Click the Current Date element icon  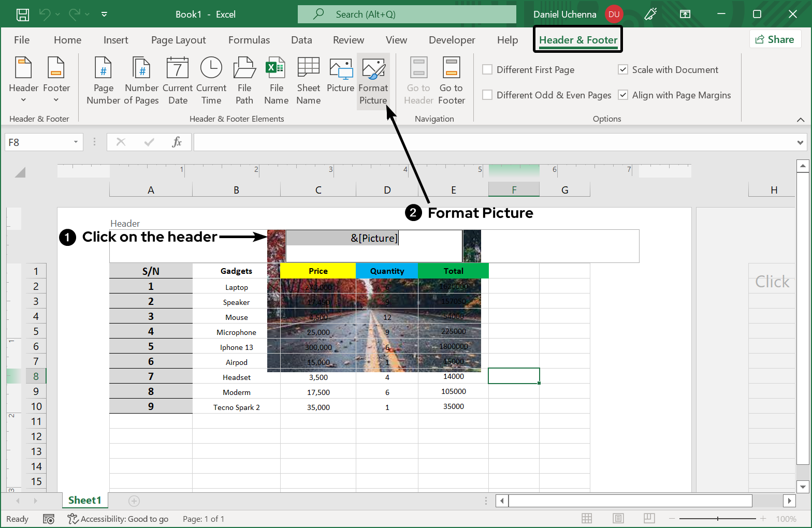[x=178, y=69]
